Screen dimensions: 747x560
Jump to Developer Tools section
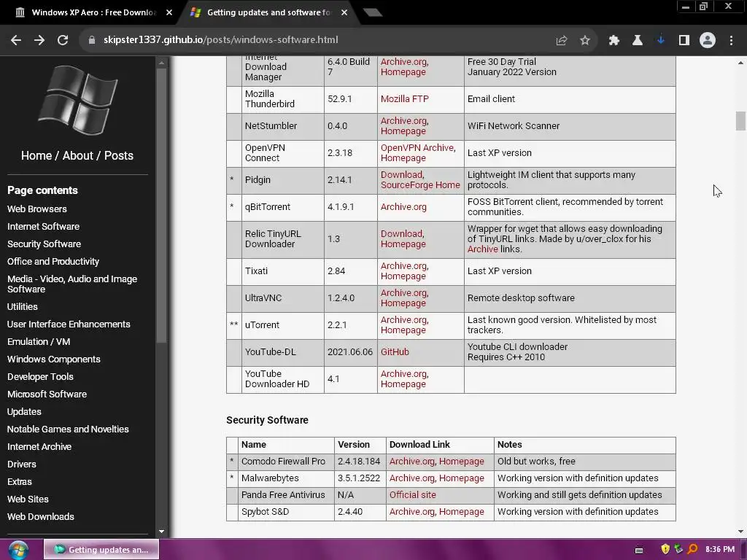[41, 377]
